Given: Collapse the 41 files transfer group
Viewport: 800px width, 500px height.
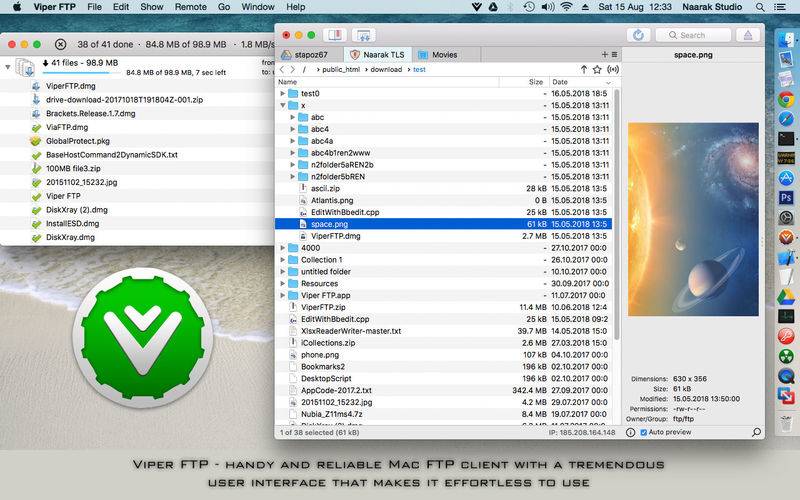Looking at the screenshot, I should [x=8, y=67].
